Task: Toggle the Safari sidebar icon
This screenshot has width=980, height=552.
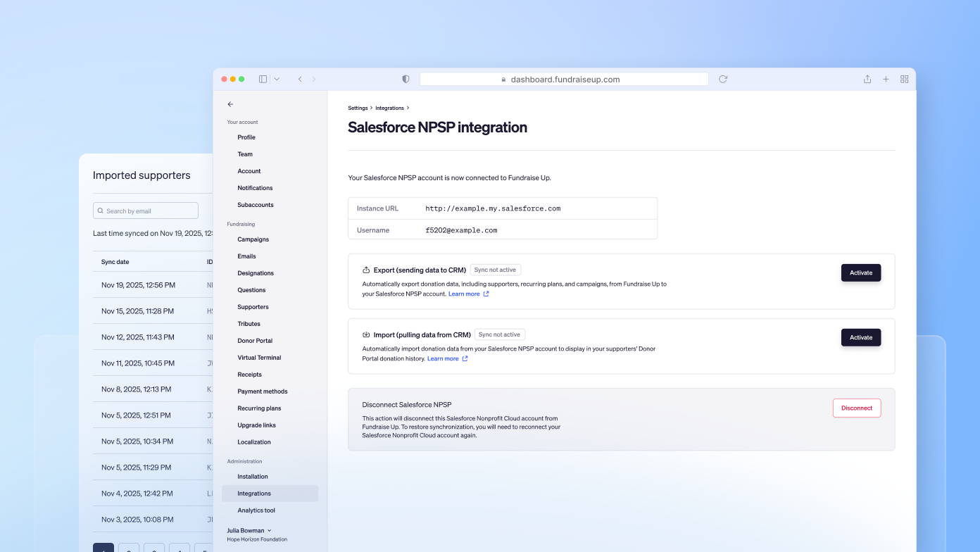Action: pos(263,80)
